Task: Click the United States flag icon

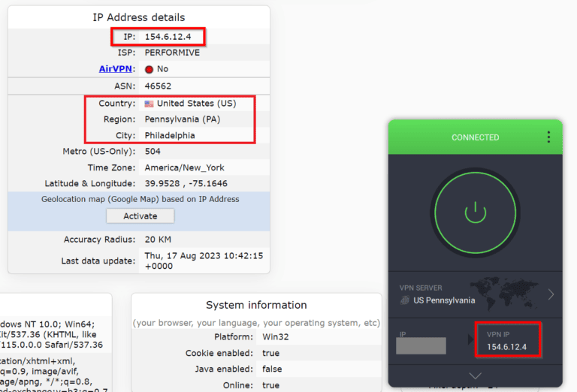Action: point(149,104)
